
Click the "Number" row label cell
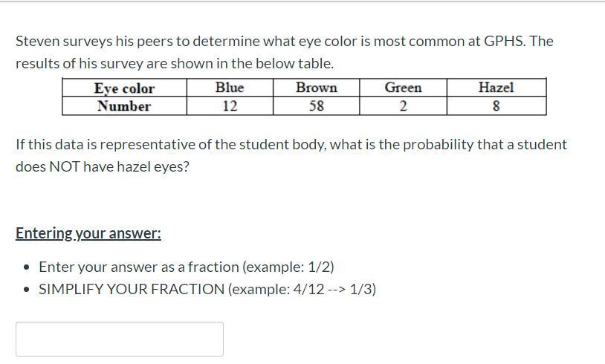coord(124,106)
